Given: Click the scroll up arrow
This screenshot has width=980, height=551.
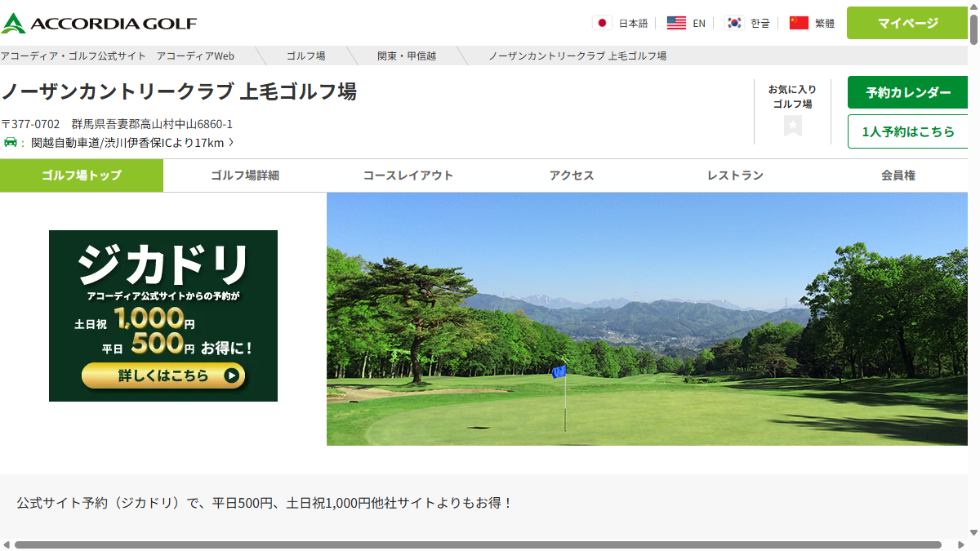Looking at the screenshot, I should [x=974, y=6].
